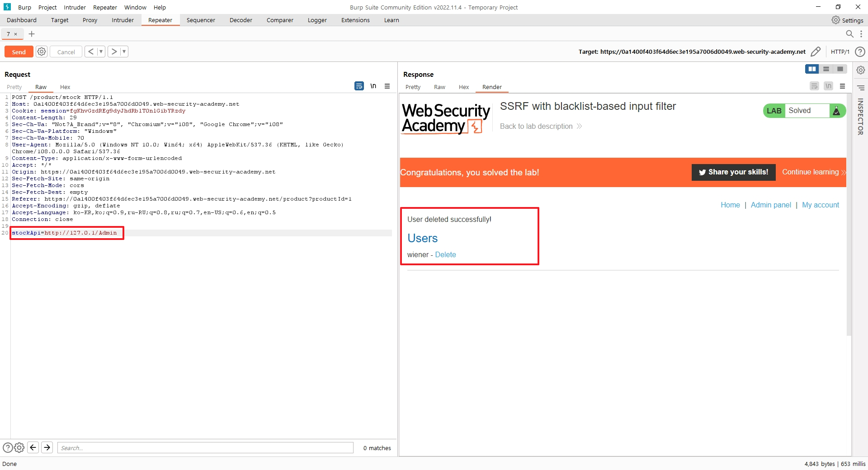Viewport: 868px width, 470px height.
Task: Switch to the Proxy tab
Action: click(90, 20)
